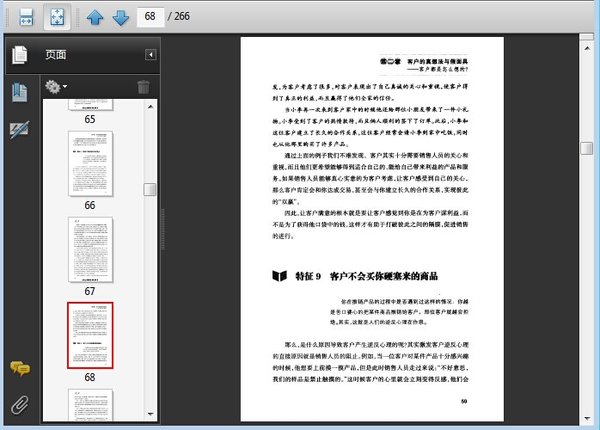Click the page number field showing 68
600x430 pixels.
[153, 17]
